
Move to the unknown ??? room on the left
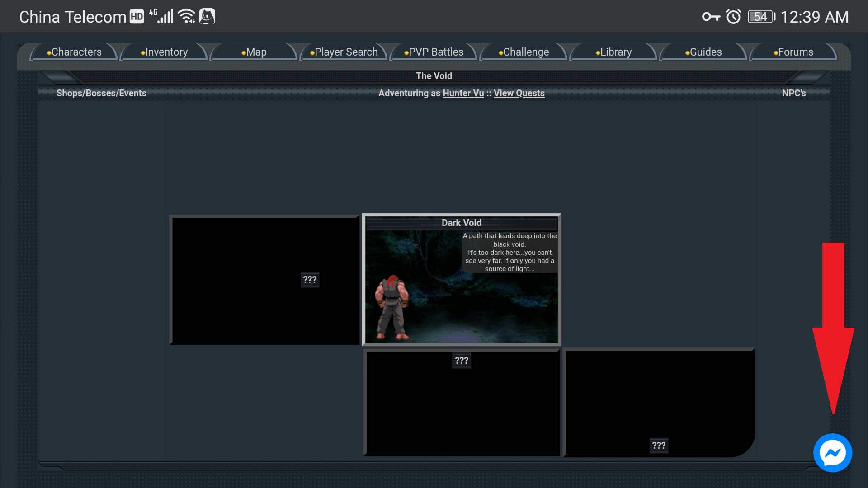tap(310, 280)
